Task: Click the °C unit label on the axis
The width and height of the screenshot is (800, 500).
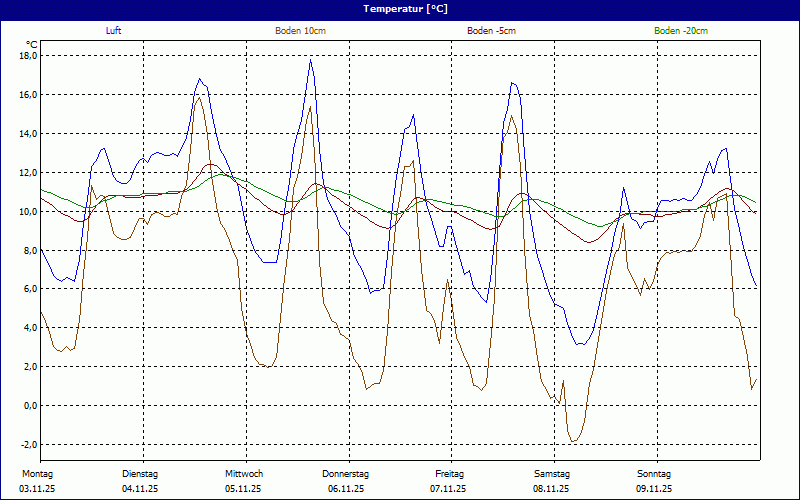Action: pos(32,45)
